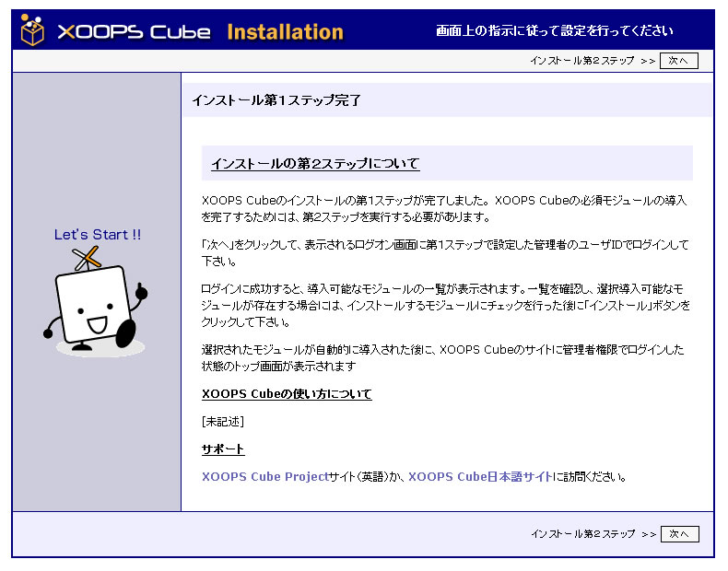The width and height of the screenshot is (728, 571).
Task: Click the bottom インストール第2ステップ >> label
Action: coord(593,534)
